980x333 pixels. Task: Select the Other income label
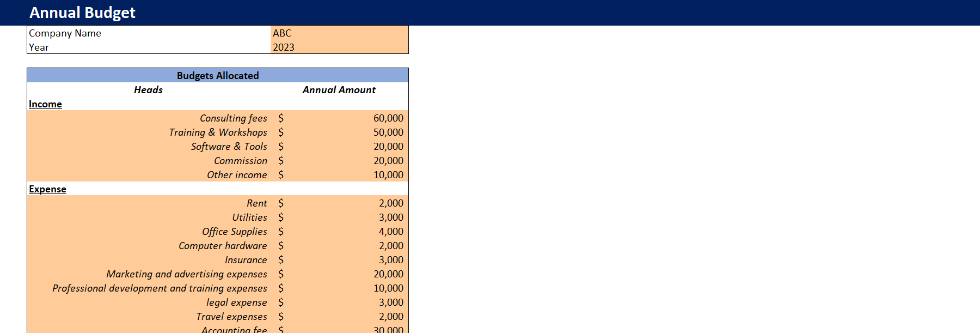[237, 175]
